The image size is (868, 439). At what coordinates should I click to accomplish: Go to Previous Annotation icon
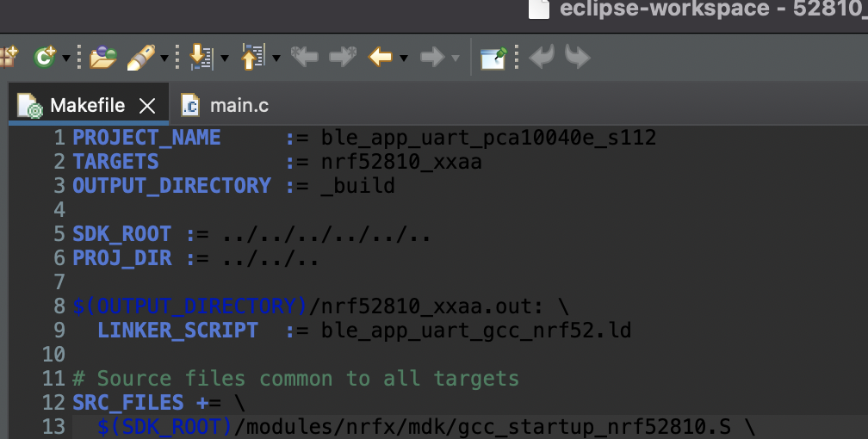click(x=253, y=57)
